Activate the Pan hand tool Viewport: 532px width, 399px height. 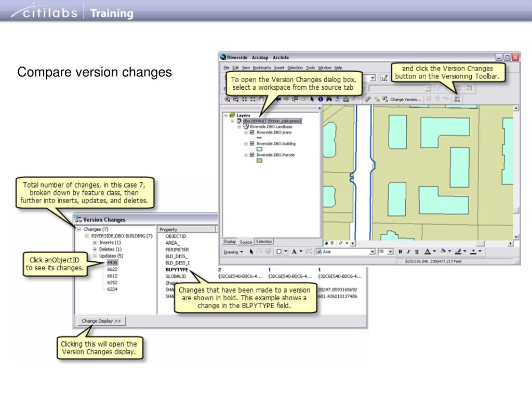[x=261, y=99]
